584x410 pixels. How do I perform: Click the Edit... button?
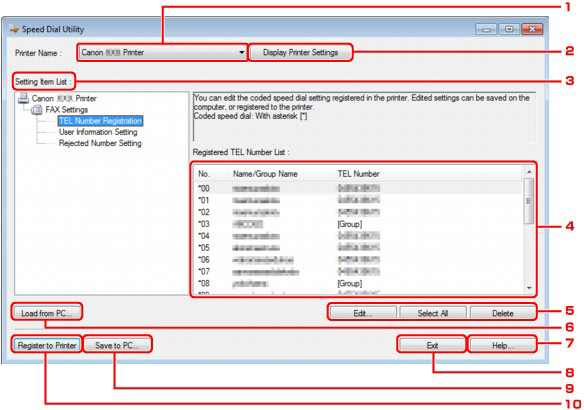pyautogui.click(x=363, y=313)
